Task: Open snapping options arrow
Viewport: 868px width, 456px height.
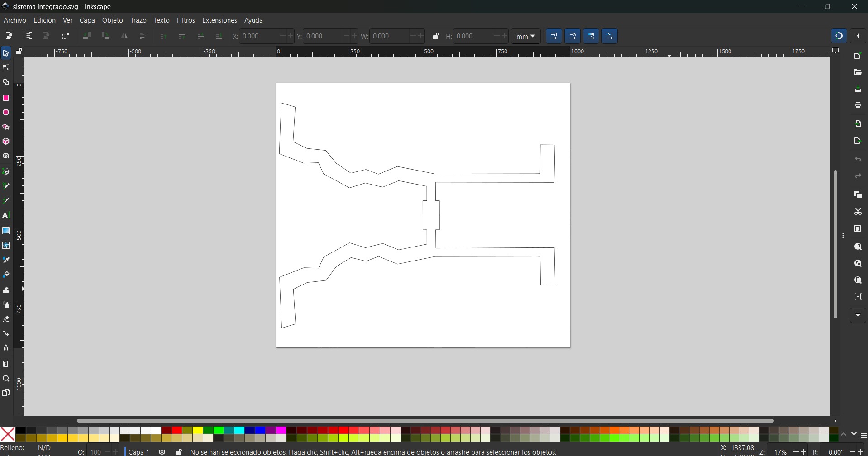Action: tap(858, 36)
